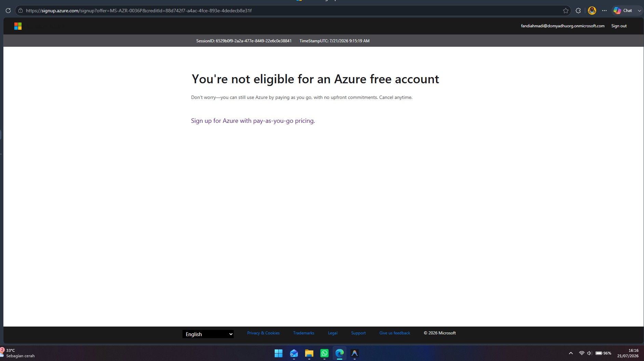
Task: Open the browser Extensions icon
Action: [578, 11]
